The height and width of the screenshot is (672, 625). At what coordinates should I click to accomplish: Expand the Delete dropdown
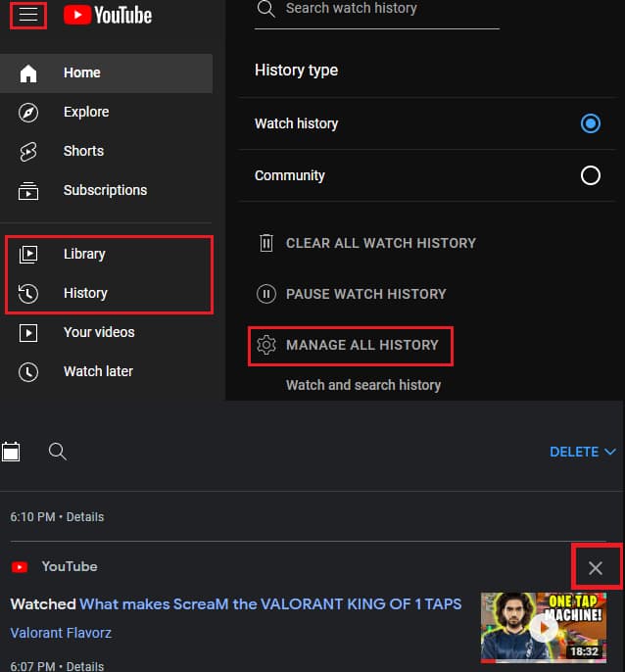583,453
